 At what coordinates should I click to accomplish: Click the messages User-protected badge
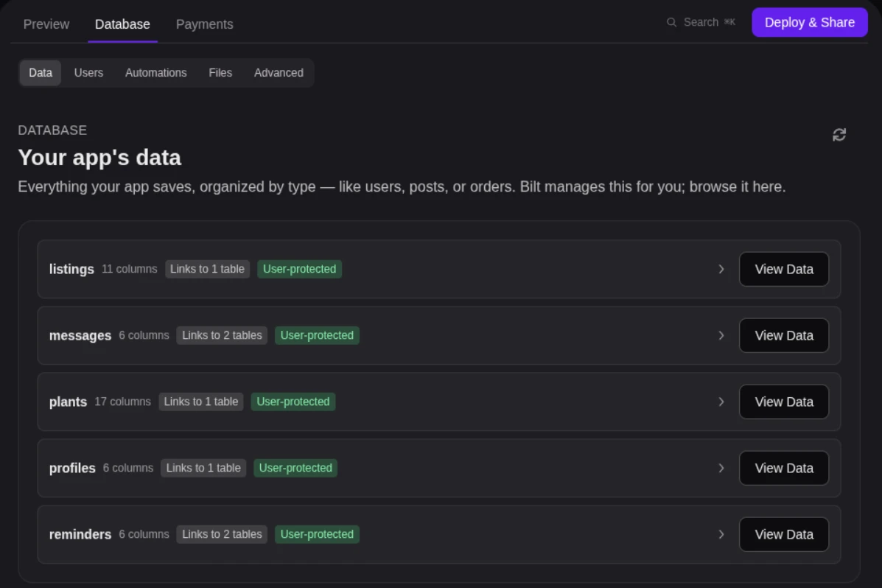coord(317,336)
